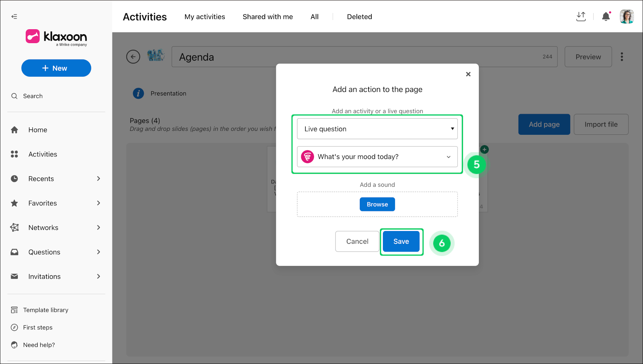643x364 pixels.
Task: Open the three-dot more options menu
Action: coord(622,57)
